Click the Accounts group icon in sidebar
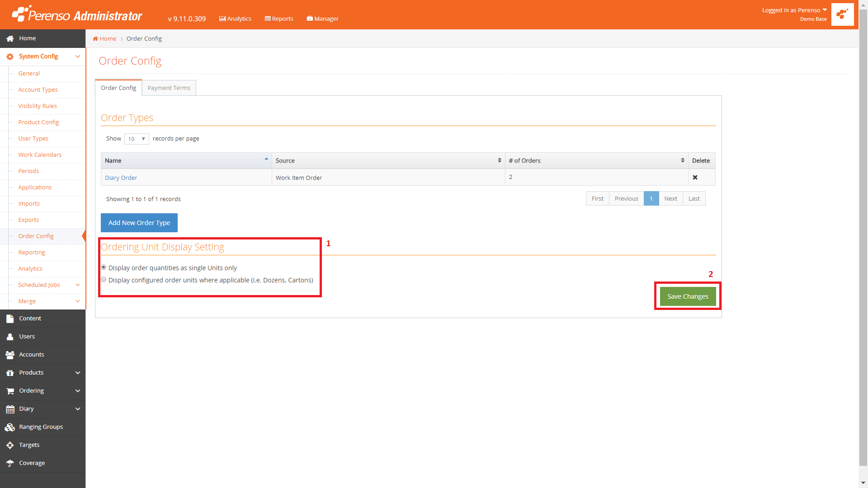Viewport: 868px width, 488px height. coord(10,355)
